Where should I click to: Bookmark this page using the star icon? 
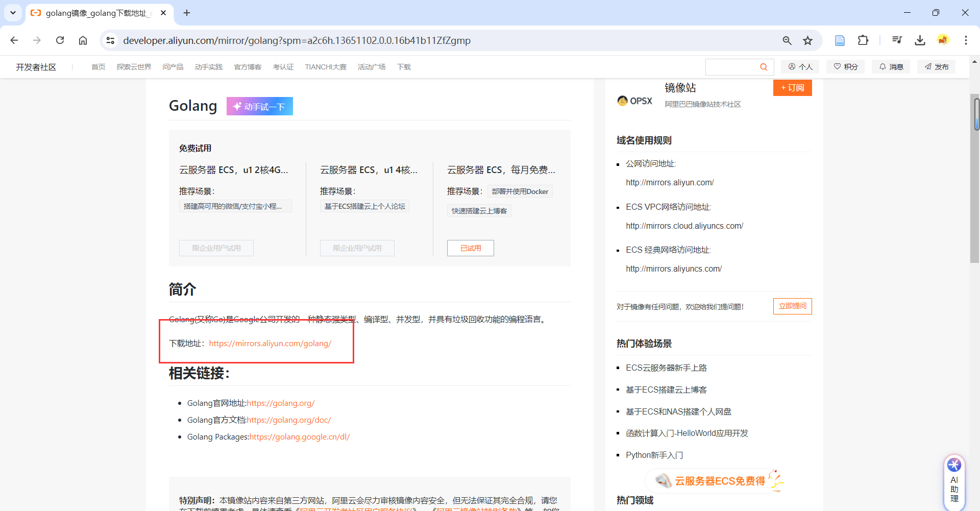click(x=807, y=40)
